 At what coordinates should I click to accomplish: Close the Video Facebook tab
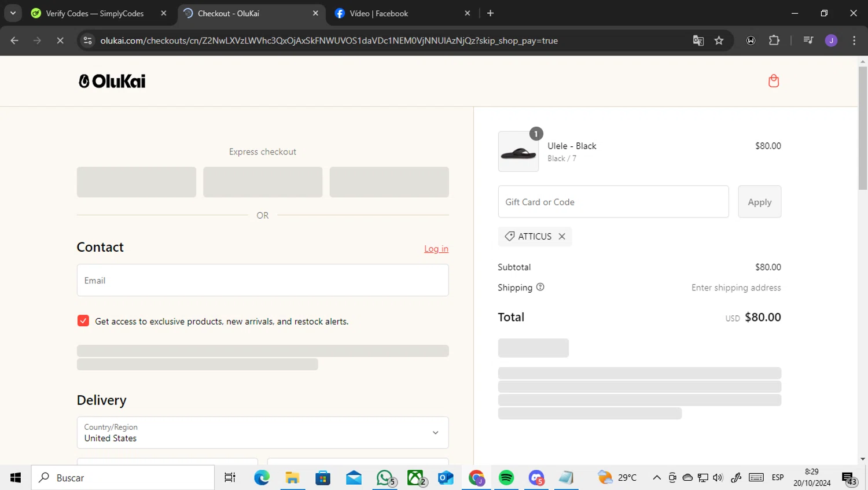pyautogui.click(x=468, y=13)
